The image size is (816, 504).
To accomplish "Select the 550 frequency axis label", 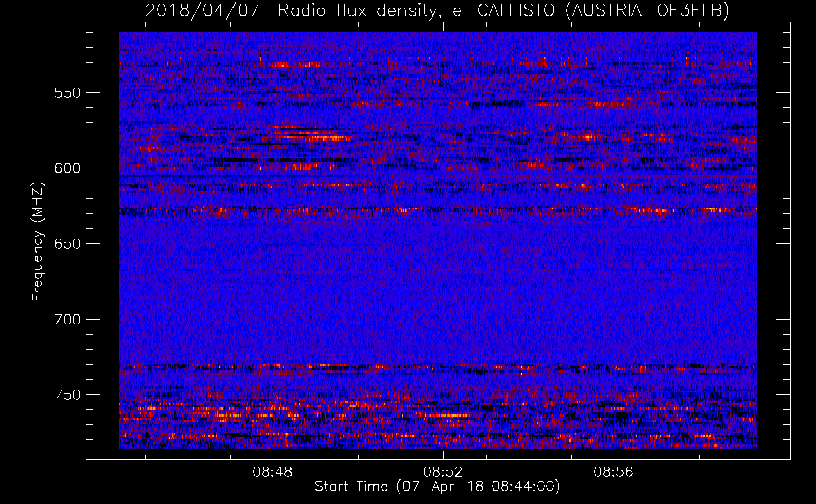I will coord(68,93).
